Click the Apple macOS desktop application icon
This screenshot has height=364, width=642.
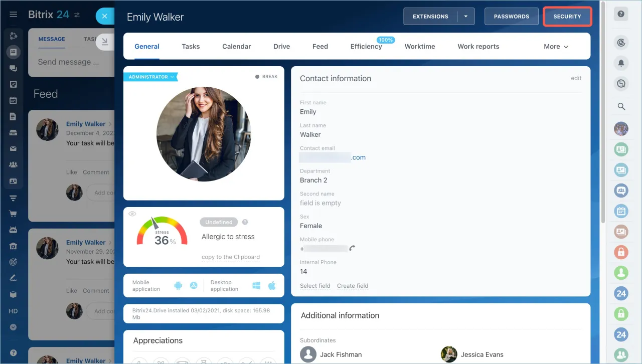[x=272, y=286]
